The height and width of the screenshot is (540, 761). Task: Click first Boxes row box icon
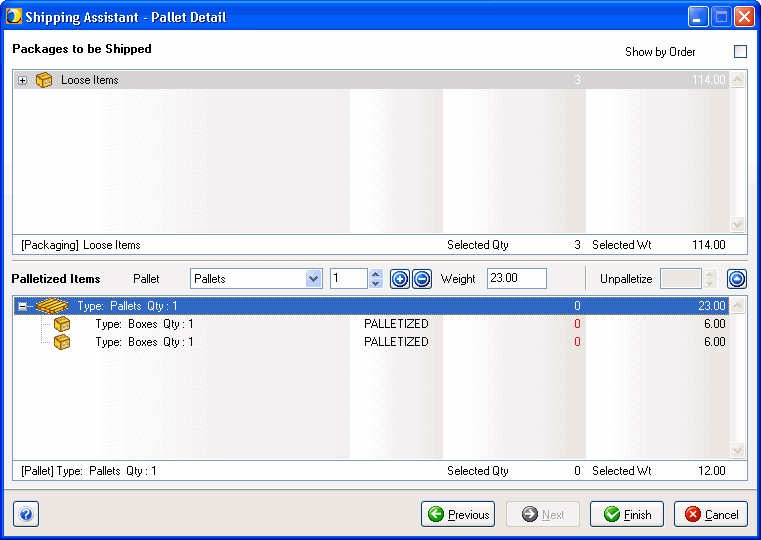pos(62,324)
